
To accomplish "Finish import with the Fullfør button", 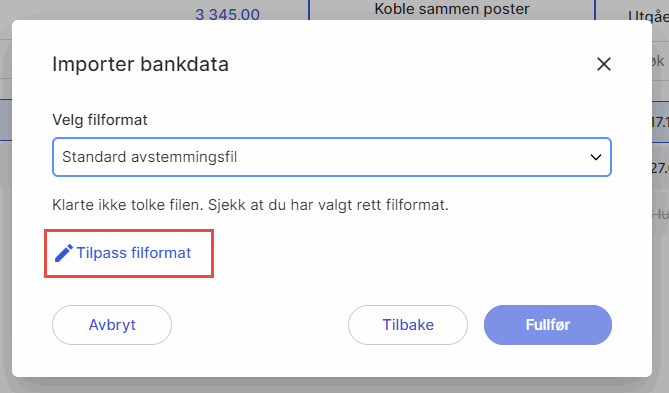I will pyautogui.click(x=548, y=325).
